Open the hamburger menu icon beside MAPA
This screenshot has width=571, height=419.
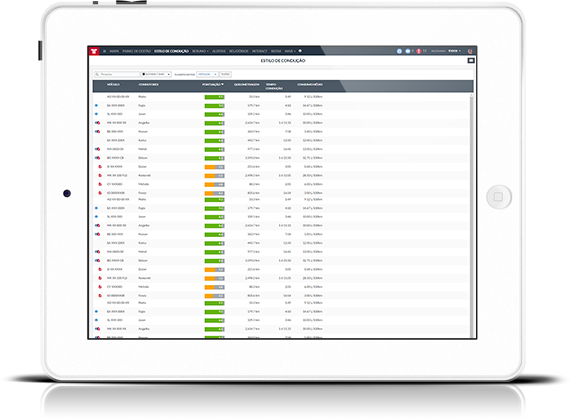click(105, 51)
